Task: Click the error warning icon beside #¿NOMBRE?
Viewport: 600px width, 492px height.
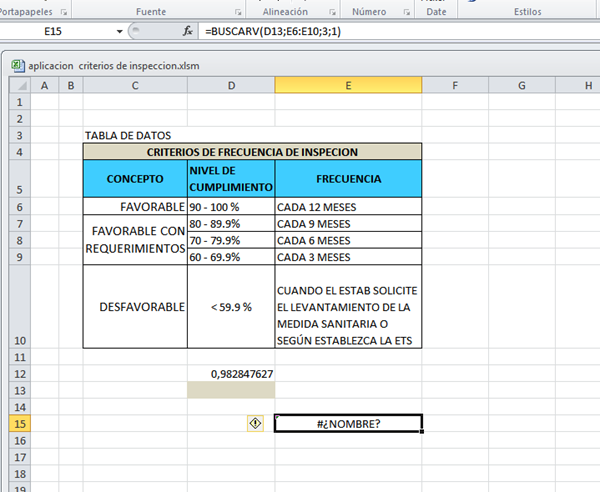Action: coord(255,423)
